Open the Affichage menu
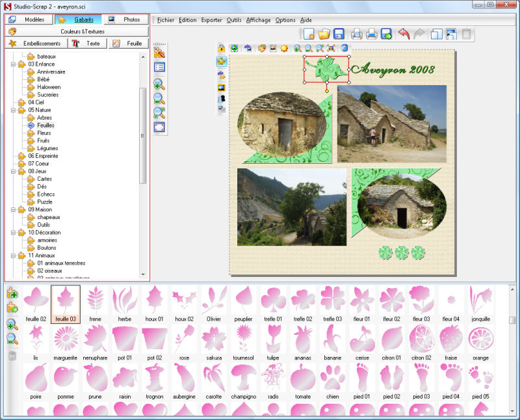 (x=258, y=20)
